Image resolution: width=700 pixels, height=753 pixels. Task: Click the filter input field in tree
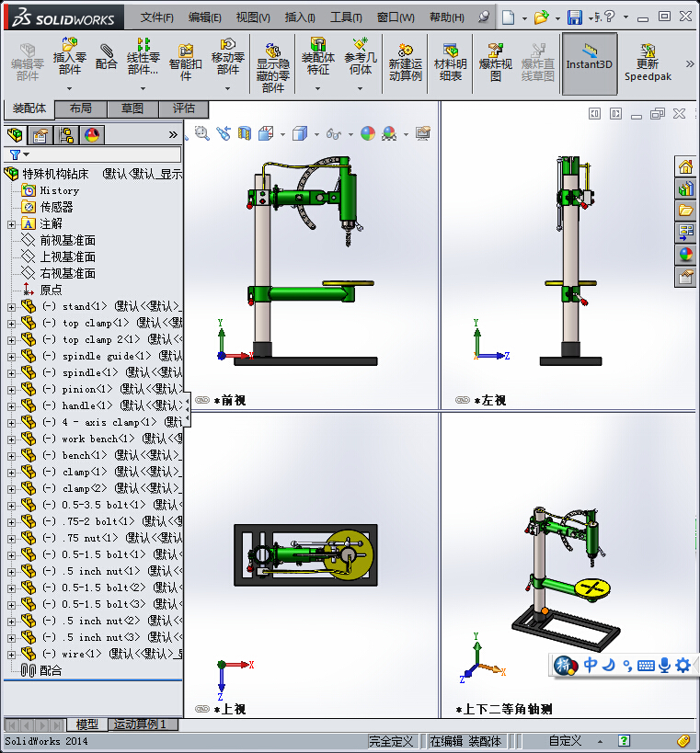click(x=106, y=154)
